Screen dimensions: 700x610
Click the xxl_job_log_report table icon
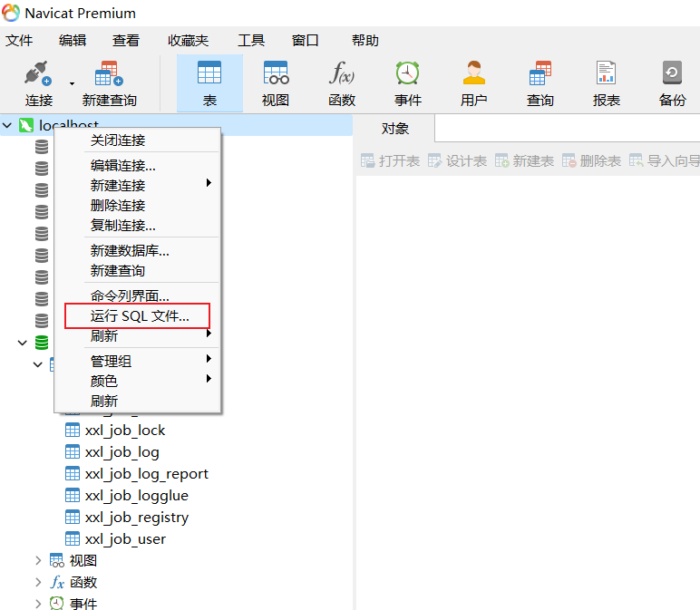[x=73, y=473]
